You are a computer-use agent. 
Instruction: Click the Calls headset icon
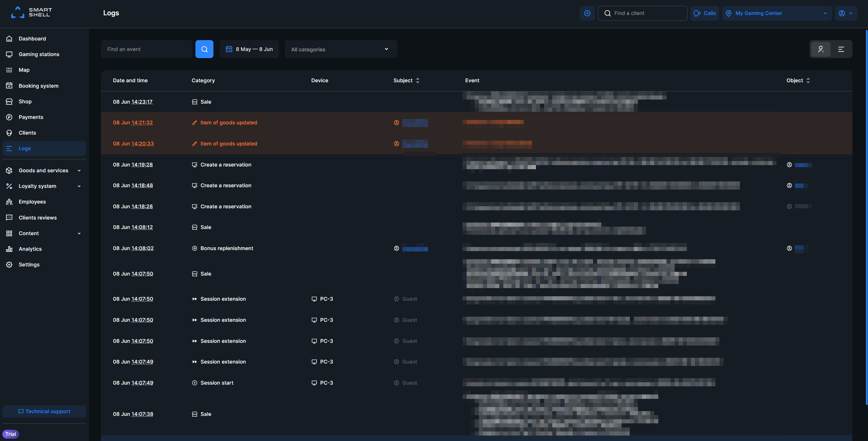tap(697, 13)
